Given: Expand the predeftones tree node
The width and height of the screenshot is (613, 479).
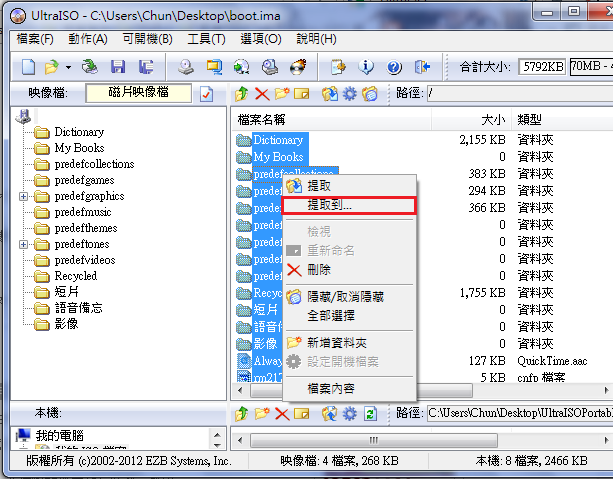Looking at the screenshot, I should (23, 244).
